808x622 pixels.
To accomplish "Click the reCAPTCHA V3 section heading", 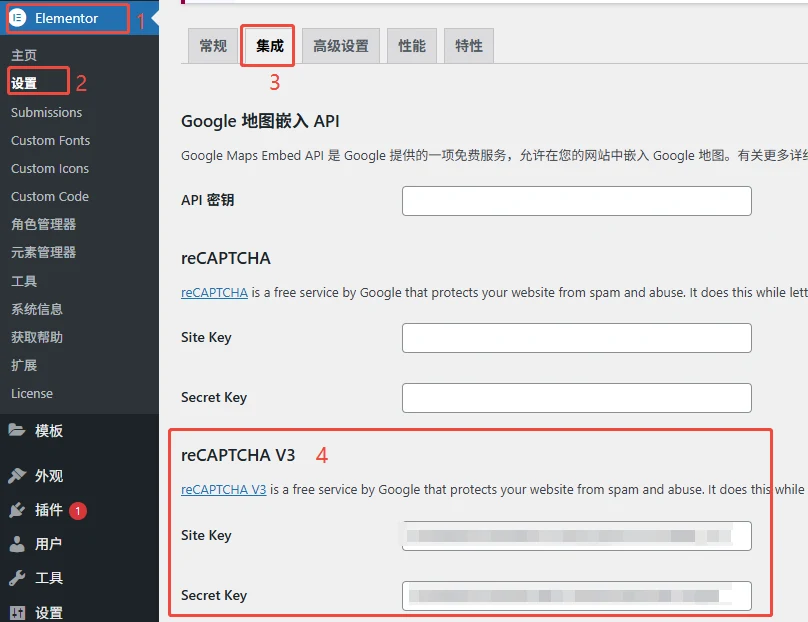I will click(x=238, y=455).
